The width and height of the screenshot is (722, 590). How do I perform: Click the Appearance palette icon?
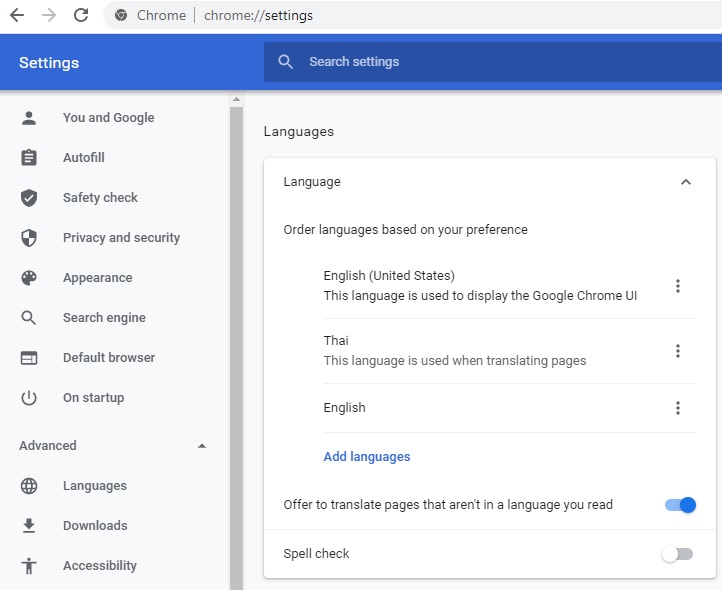click(x=29, y=278)
